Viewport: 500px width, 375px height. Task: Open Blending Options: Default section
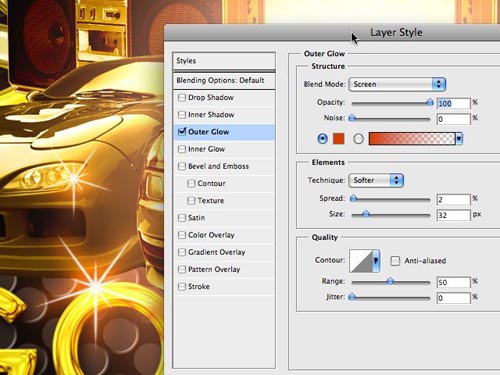coord(224,80)
